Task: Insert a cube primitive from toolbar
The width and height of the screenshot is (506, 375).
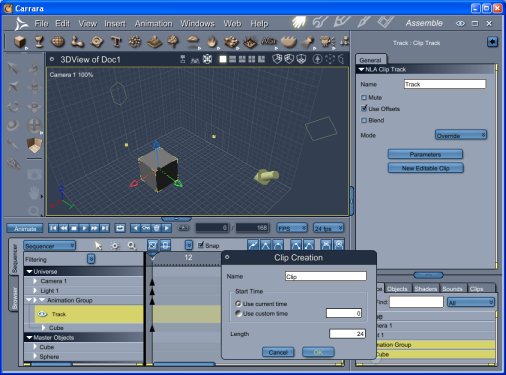Action: [x=20, y=42]
